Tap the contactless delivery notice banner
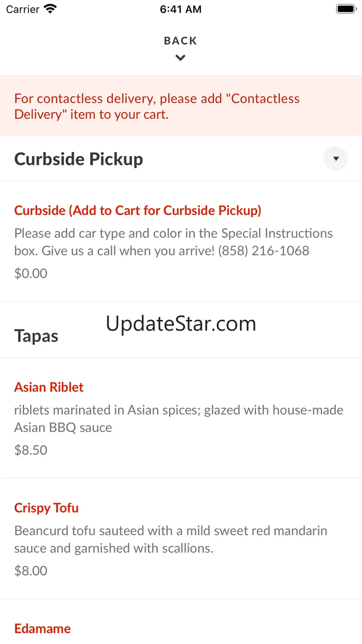 [x=181, y=106]
